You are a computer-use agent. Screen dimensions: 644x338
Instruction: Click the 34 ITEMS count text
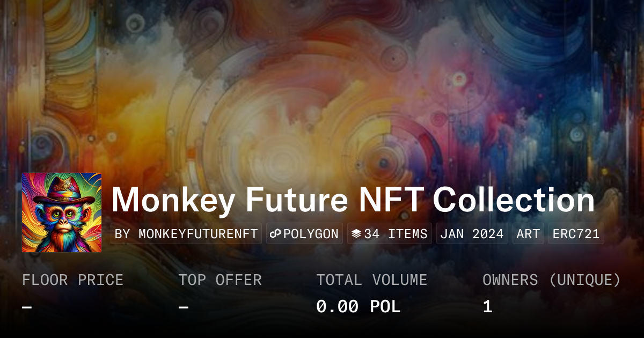[396, 234]
